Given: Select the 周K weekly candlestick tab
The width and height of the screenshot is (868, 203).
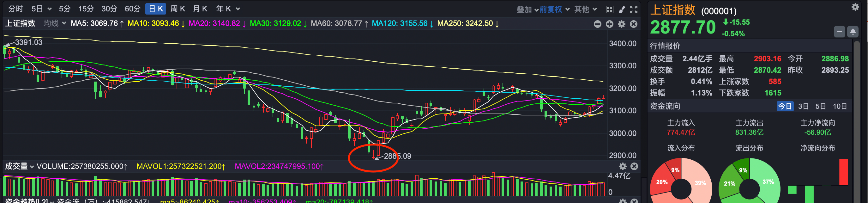Looking at the screenshot, I should (178, 9).
